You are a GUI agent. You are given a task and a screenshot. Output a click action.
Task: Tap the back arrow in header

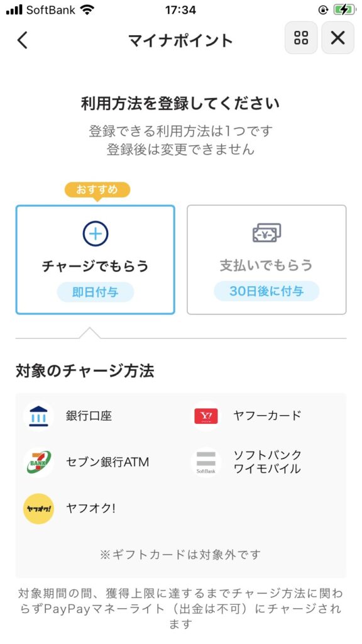[23, 40]
